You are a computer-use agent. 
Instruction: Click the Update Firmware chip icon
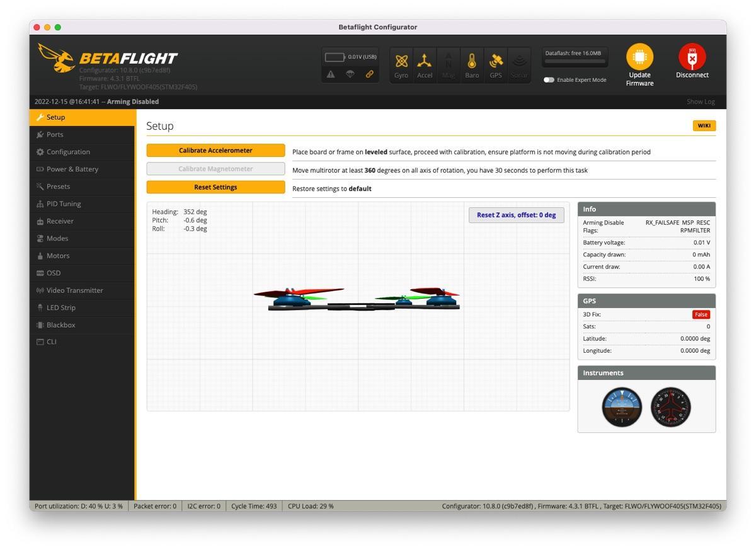639,57
